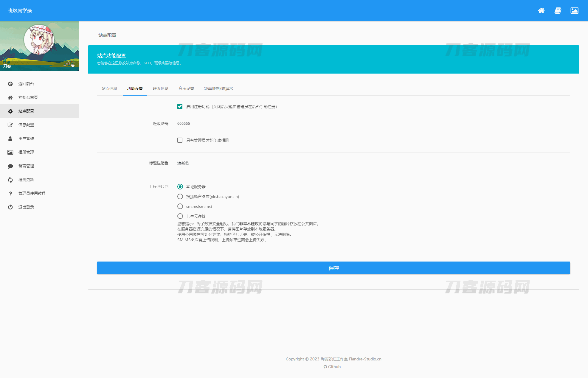The width and height of the screenshot is (588, 378).
Task: Click the 返回前台 back arrow icon
Action: click(10, 84)
